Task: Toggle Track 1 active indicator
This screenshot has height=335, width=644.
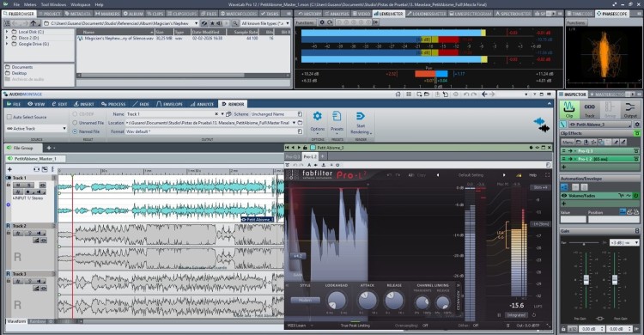Action: tap(9, 178)
